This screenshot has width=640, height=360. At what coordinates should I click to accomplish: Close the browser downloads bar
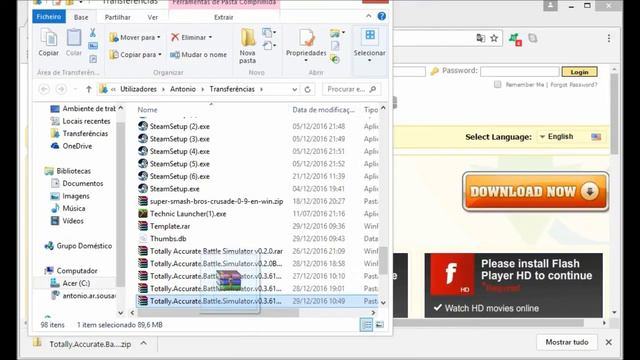click(609, 342)
